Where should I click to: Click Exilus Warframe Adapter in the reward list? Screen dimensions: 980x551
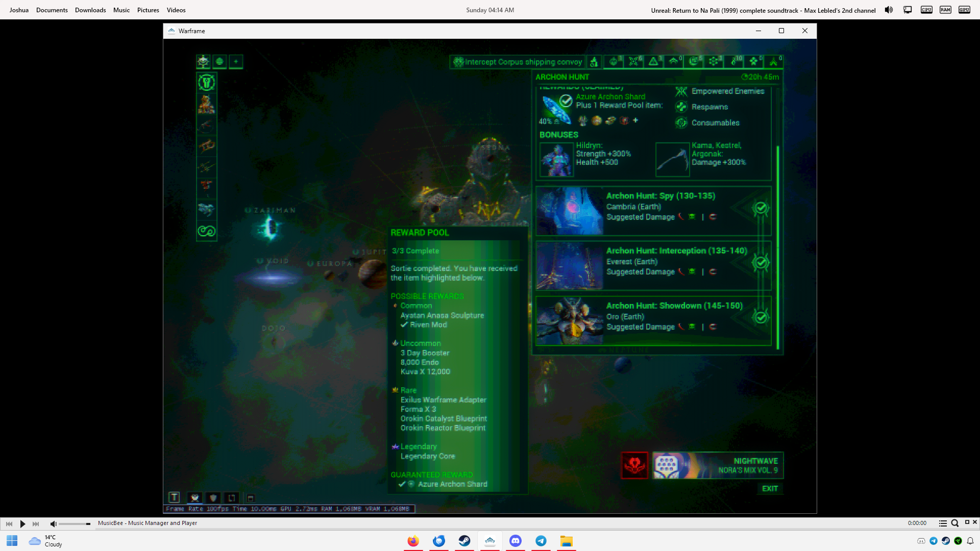point(444,400)
